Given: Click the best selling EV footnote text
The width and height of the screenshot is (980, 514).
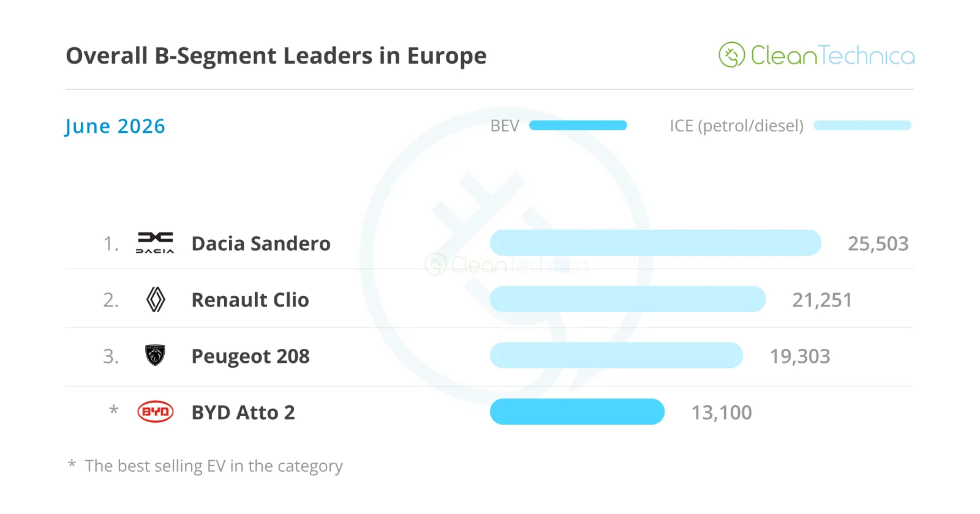Looking at the screenshot, I should point(214,466).
